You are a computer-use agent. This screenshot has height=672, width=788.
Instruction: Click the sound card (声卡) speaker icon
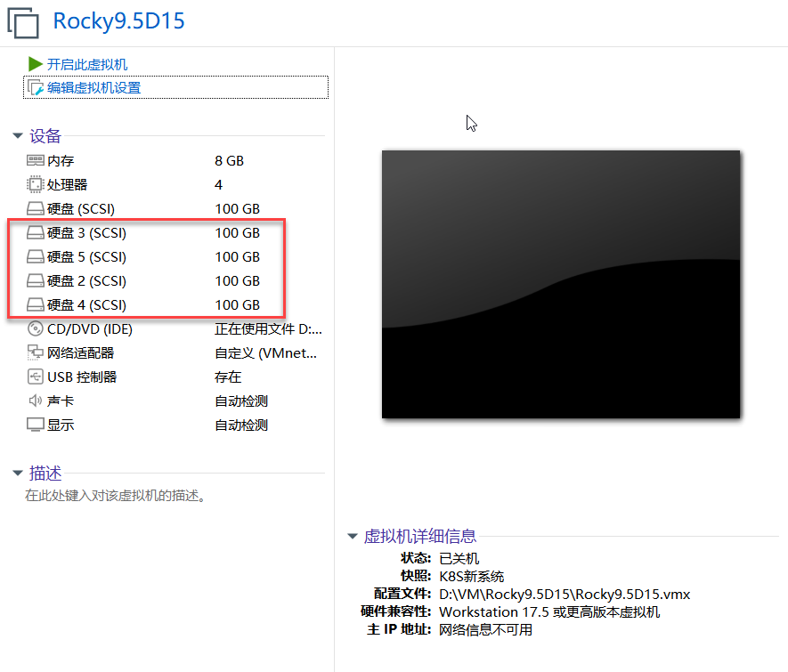point(35,401)
